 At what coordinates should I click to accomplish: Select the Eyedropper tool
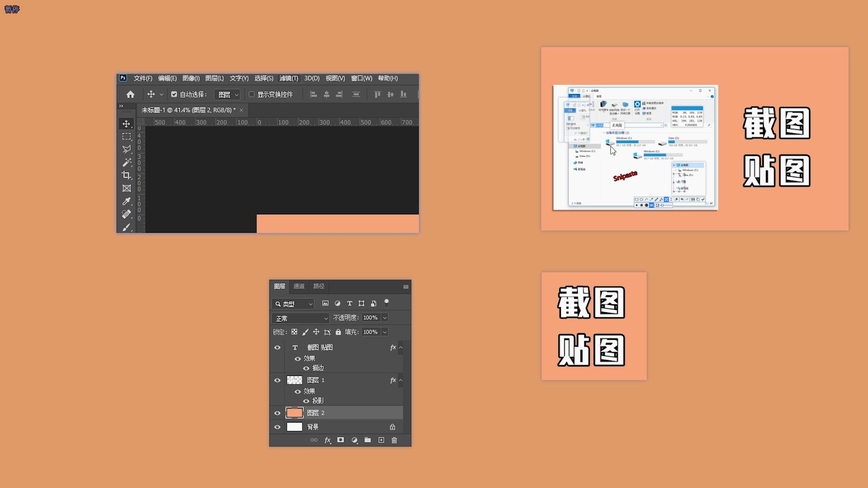point(126,201)
